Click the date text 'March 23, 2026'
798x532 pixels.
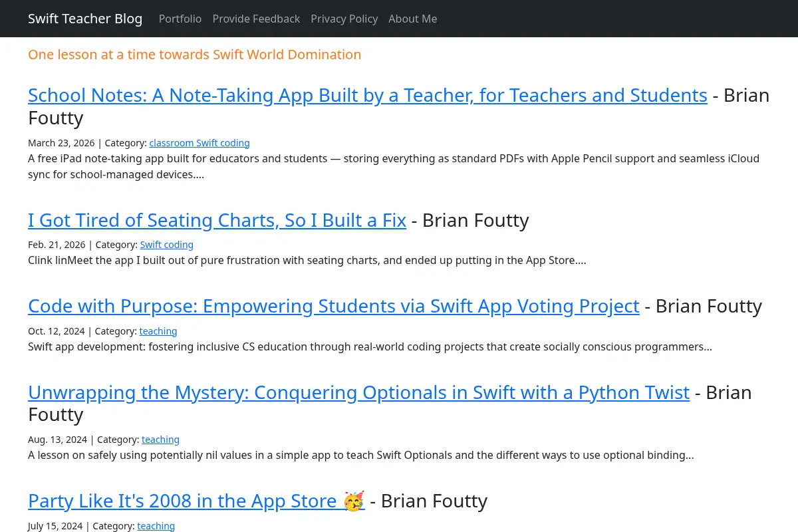point(62,143)
